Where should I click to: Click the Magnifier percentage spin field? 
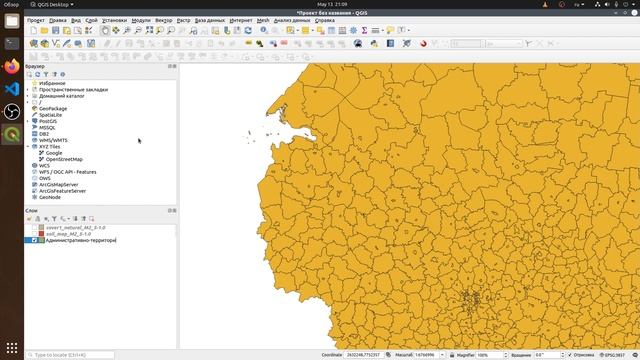(x=492, y=355)
